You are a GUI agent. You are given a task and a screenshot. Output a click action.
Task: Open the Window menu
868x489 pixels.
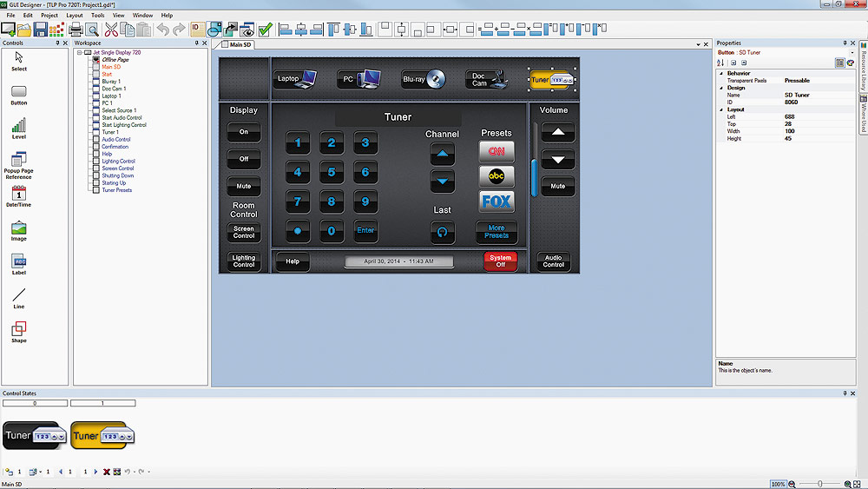tap(142, 16)
